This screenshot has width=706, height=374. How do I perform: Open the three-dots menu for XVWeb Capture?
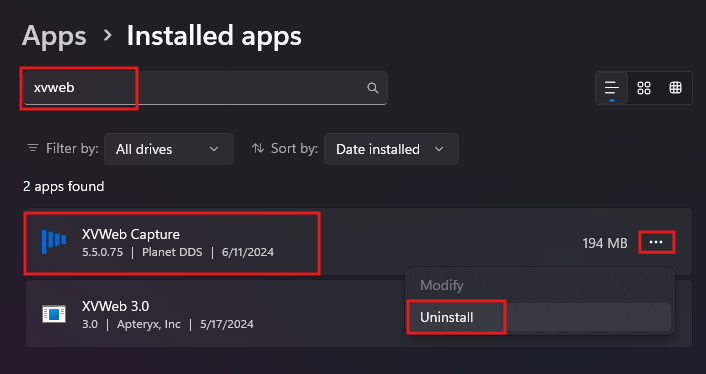tap(656, 242)
